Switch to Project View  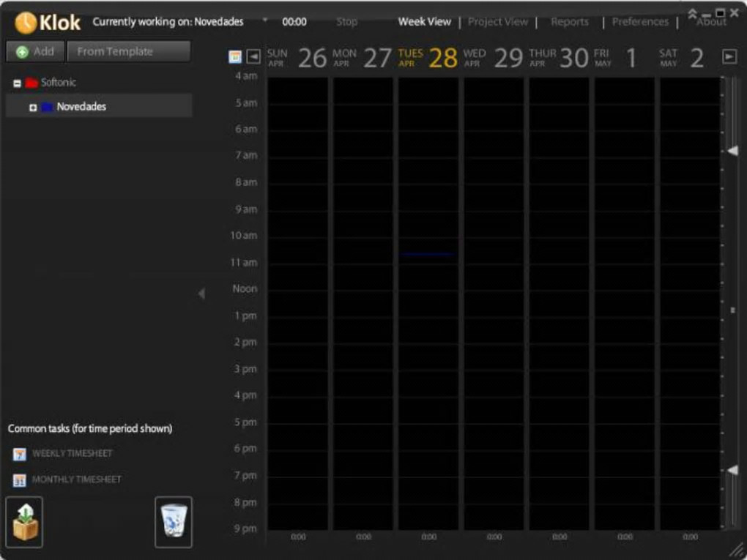[498, 22]
